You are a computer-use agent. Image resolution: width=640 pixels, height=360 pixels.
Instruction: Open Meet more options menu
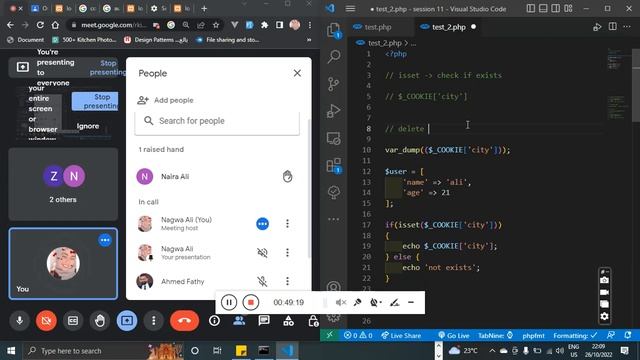pyautogui.click(x=153, y=320)
